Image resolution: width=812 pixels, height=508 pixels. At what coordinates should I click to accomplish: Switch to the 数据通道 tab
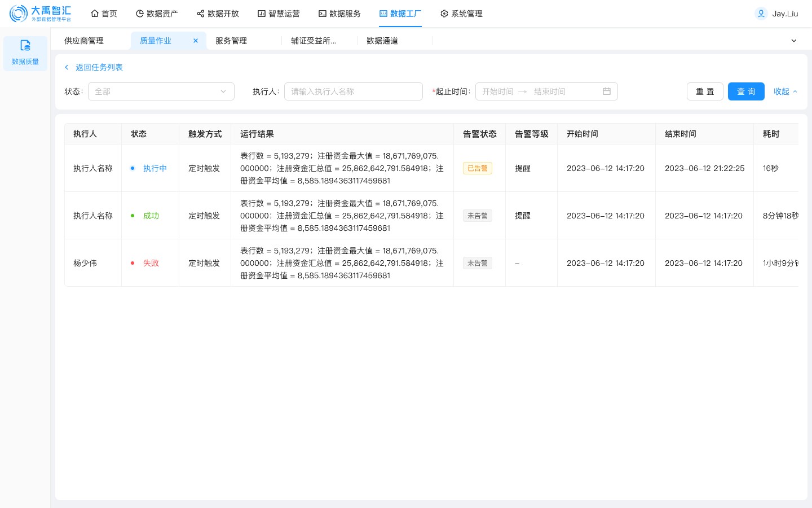(382, 41)
